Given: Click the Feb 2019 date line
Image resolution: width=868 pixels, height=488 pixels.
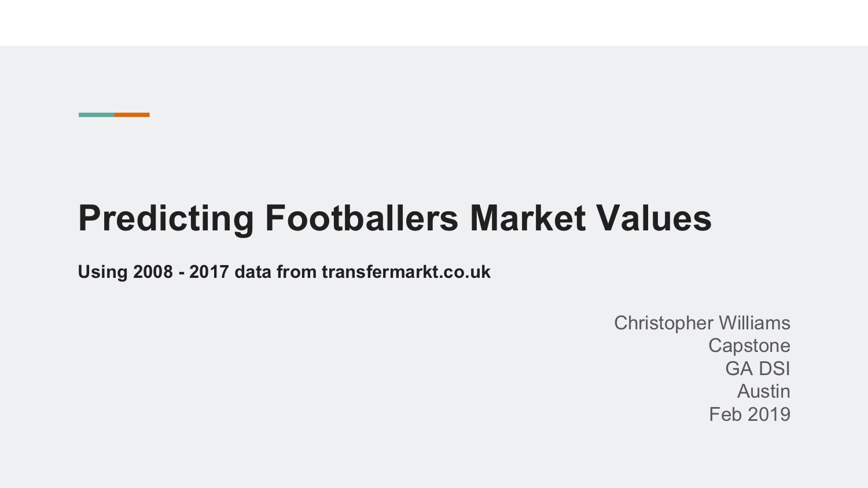Looking at the screenshot, I should coord(749,414).
